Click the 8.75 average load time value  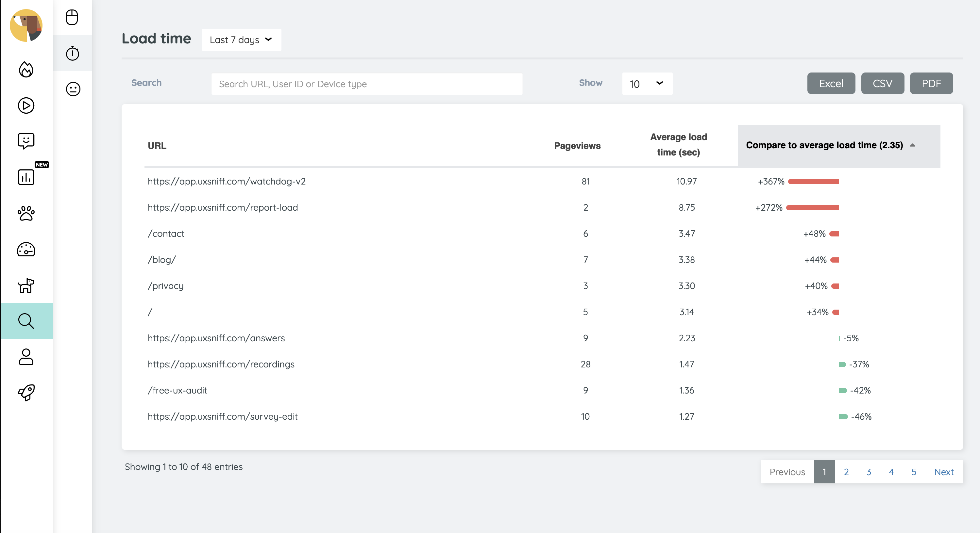click(687, 208)
